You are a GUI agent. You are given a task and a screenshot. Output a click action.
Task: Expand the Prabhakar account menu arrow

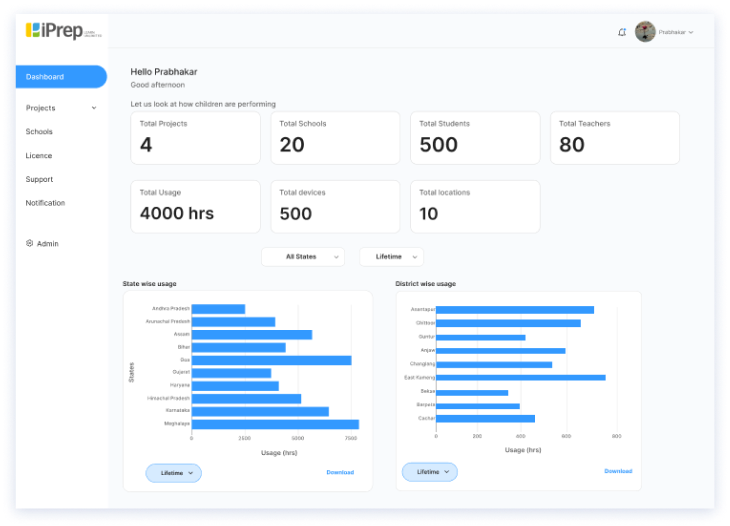[x=691, y=32]
